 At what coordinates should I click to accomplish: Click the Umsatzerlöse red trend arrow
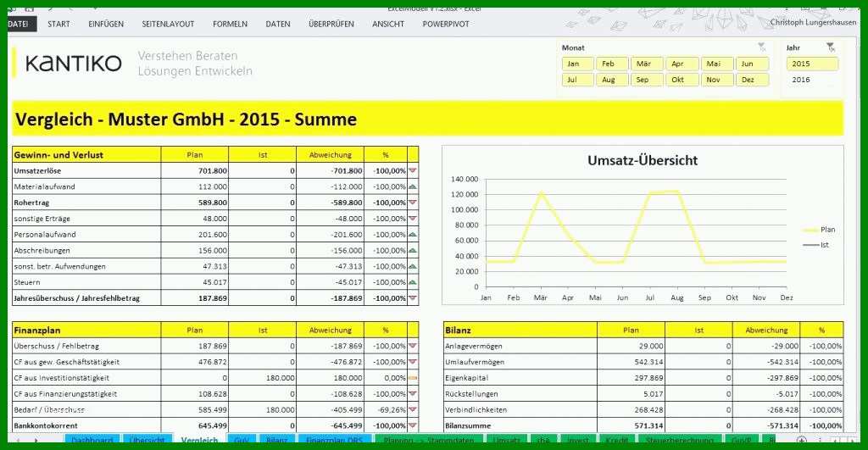[x=413, y=170]
